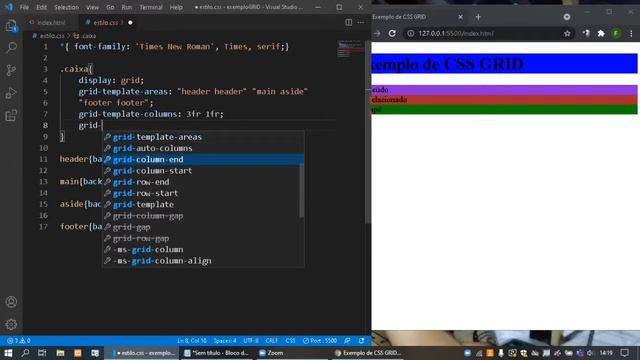Open the Go menu

(x=110, y=7)
